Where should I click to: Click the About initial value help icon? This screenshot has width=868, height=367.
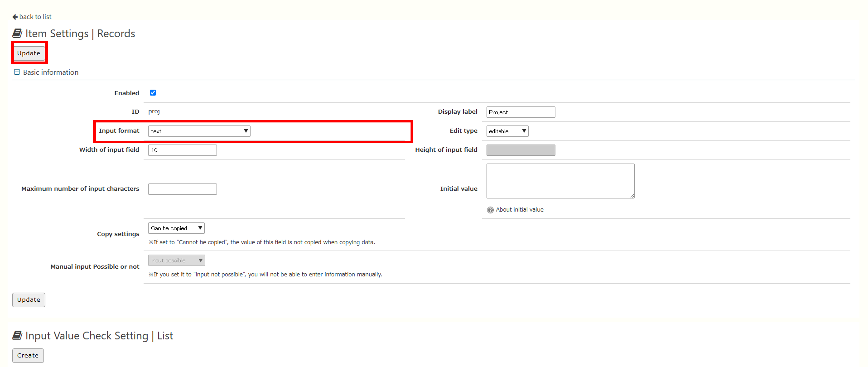tap(490, 210)
